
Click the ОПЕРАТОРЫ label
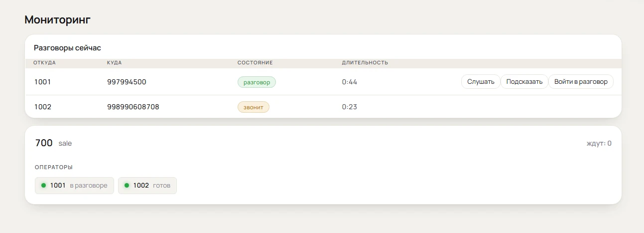[x=54, y=167]
